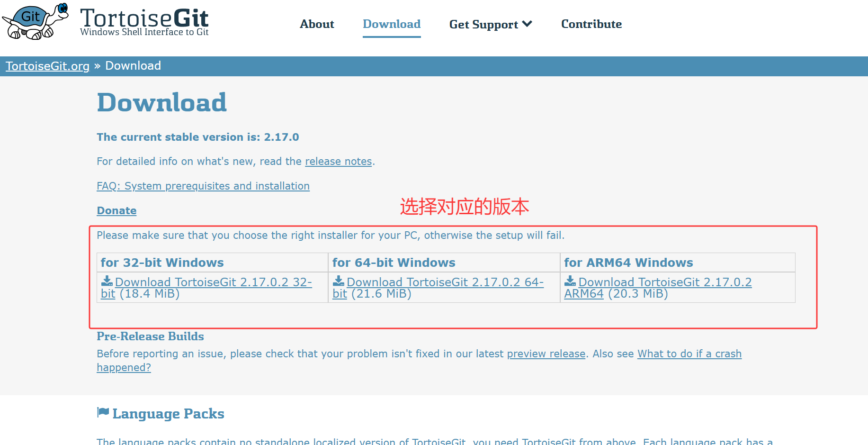
Task: Click 'for 32-bit Windows' table header
Action: click(x=162, y=263)
